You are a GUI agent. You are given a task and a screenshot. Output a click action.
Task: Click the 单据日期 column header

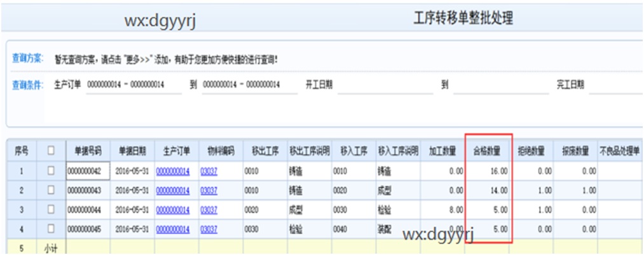pos(132,151)
